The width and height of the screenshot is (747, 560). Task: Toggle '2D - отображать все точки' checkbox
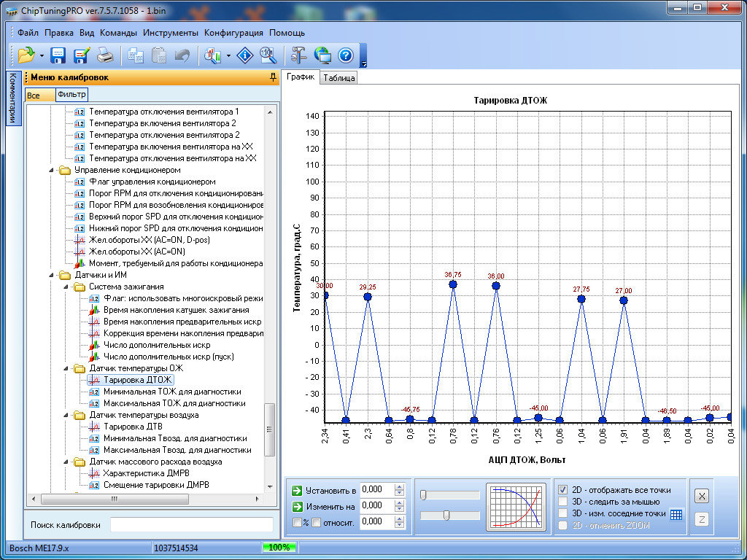[x=562, y=490]
